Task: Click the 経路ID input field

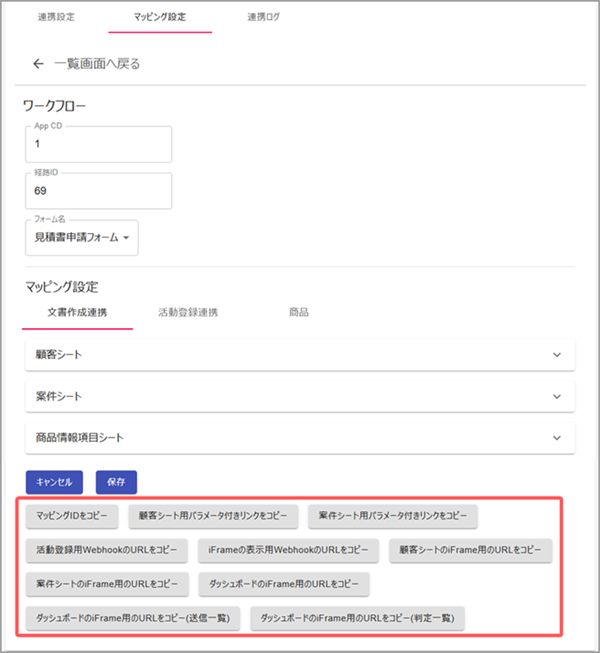Action: point(98,191)
